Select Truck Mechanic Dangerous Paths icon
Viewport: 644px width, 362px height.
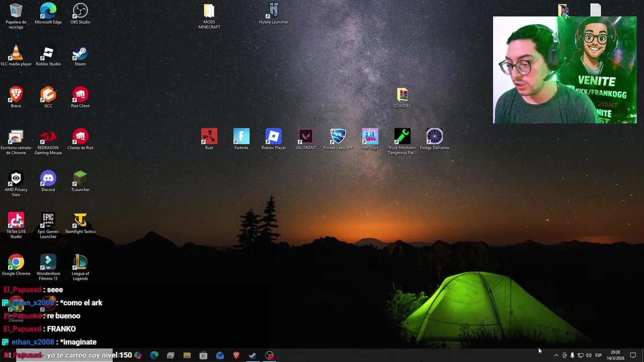(x=403, y=142)
